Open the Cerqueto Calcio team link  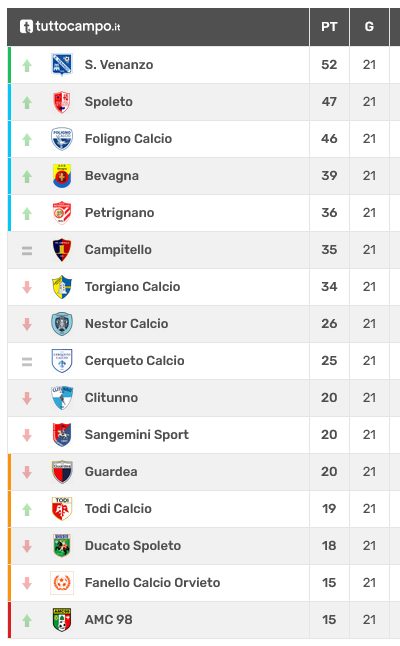[134, 360]
